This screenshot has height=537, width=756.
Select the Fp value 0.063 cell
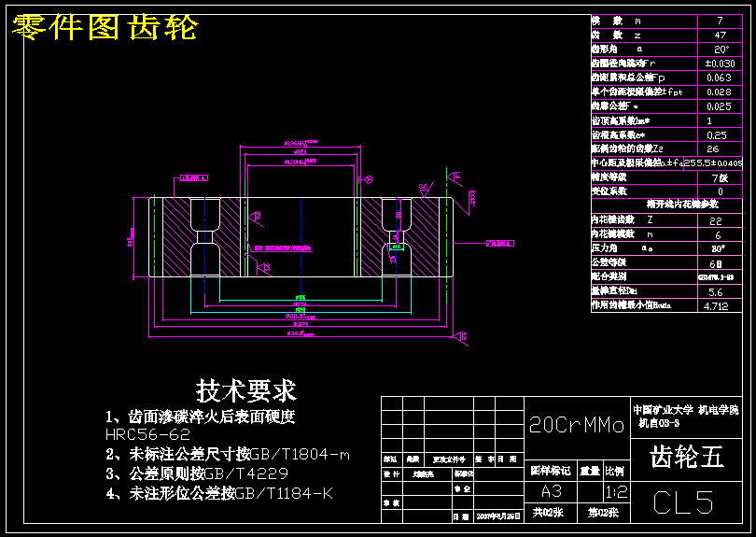tap(720, 78)
